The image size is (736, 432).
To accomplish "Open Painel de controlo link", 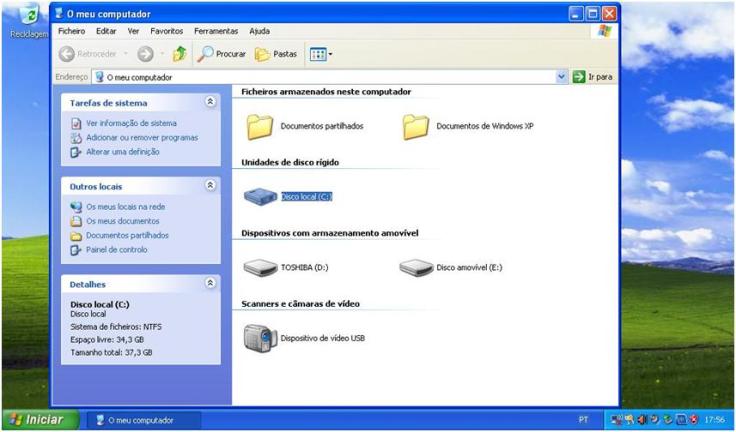I will click(116, 250).
